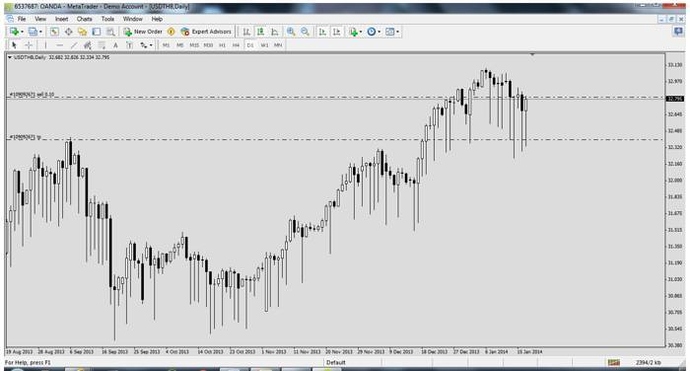Image resolution: width=690 pixels, height=371 pixels.
Task: Click the sell order level line label
Action: point(32,95)
